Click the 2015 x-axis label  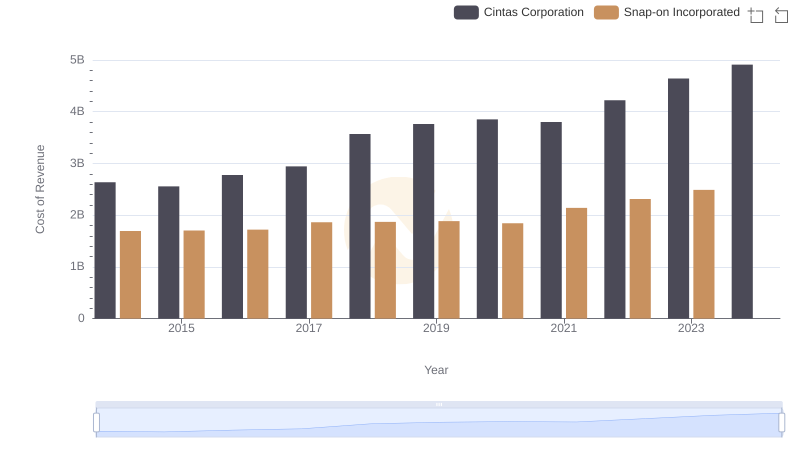pyautogui.click(x=181, y=328)
